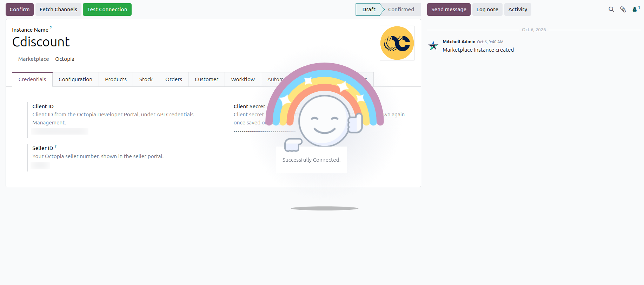Switch to the Orders tab
Screen dimensions: 644x285
(174, 79)
